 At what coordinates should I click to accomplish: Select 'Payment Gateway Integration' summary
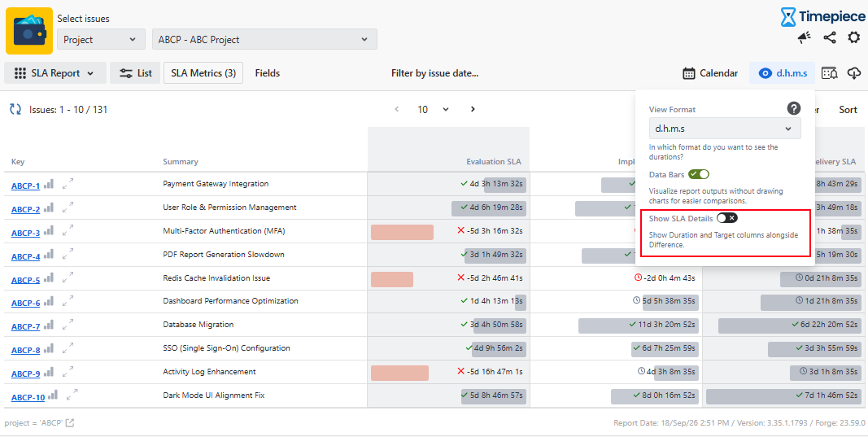(x=216, y=183)
